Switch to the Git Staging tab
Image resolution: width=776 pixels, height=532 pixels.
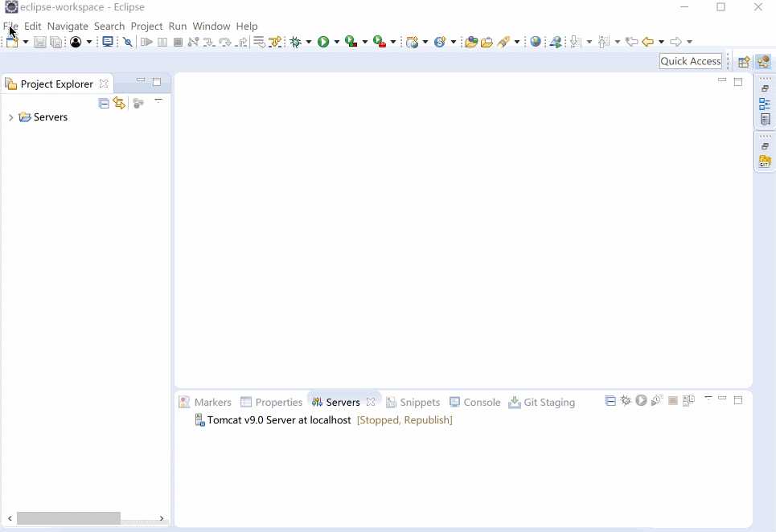(x=542, y=403)
